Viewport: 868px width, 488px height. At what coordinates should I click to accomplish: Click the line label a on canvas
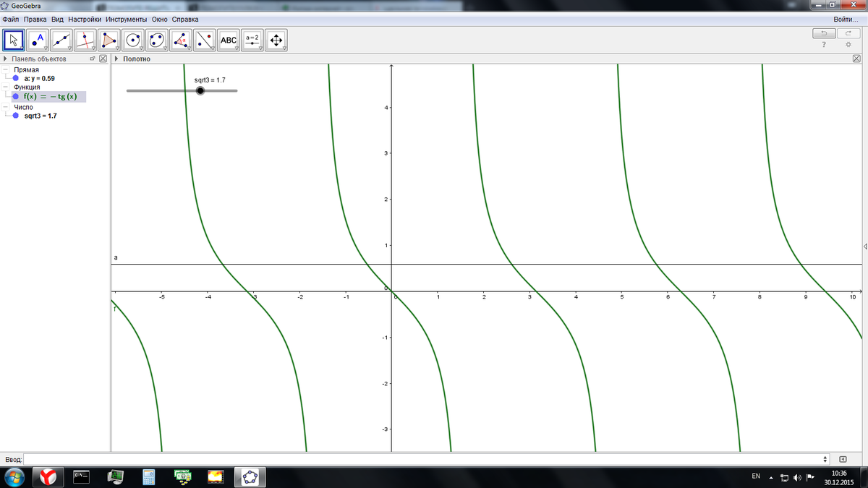116,257
